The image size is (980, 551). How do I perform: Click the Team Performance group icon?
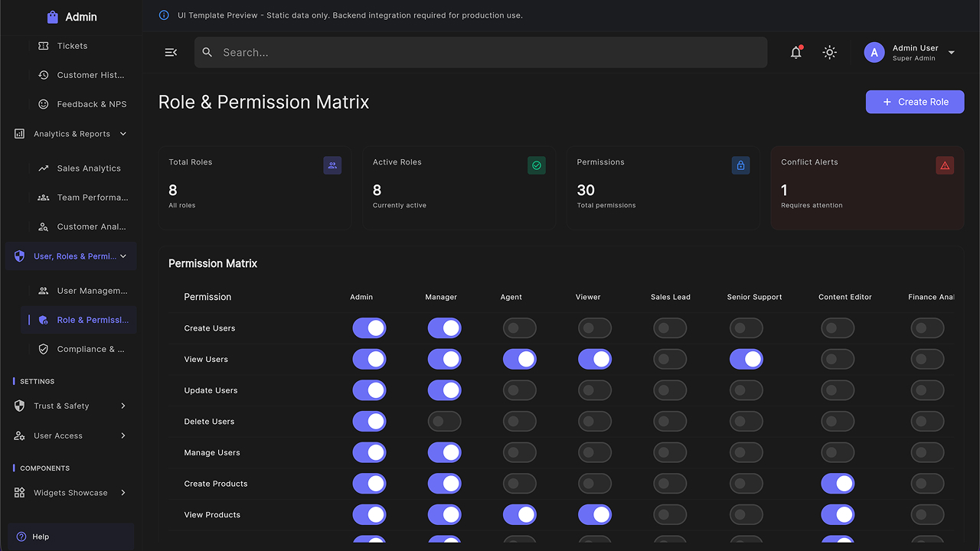coord(44,197)
